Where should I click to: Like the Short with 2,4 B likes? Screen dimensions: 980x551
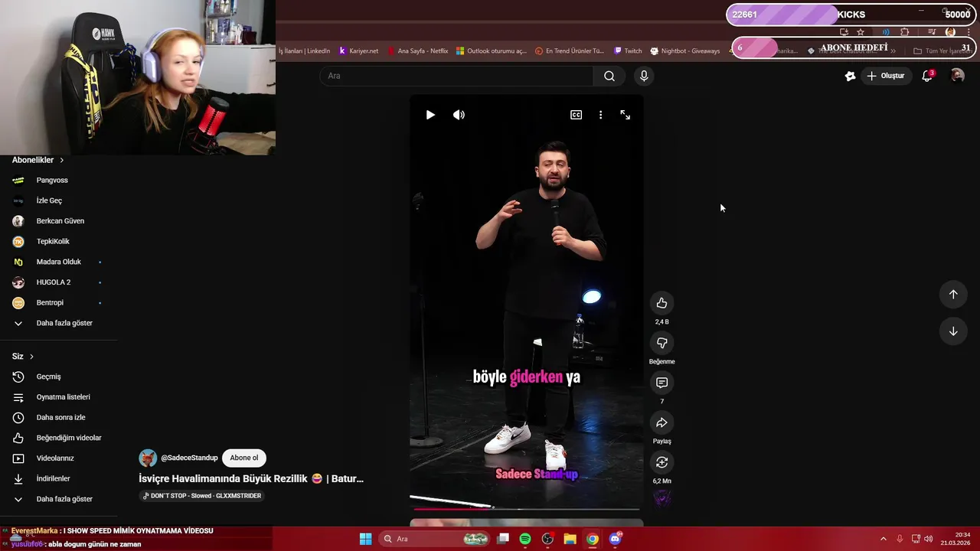661,303
